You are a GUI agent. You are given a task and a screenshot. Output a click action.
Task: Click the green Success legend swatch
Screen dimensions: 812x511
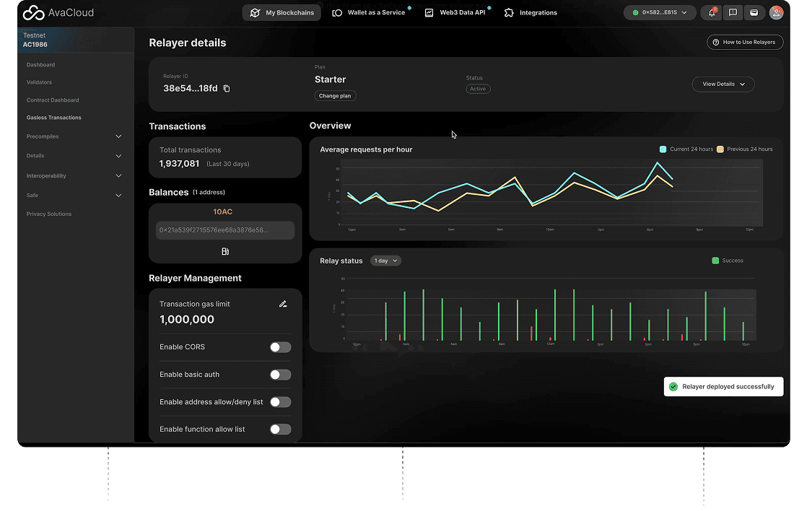click(715, 261)
